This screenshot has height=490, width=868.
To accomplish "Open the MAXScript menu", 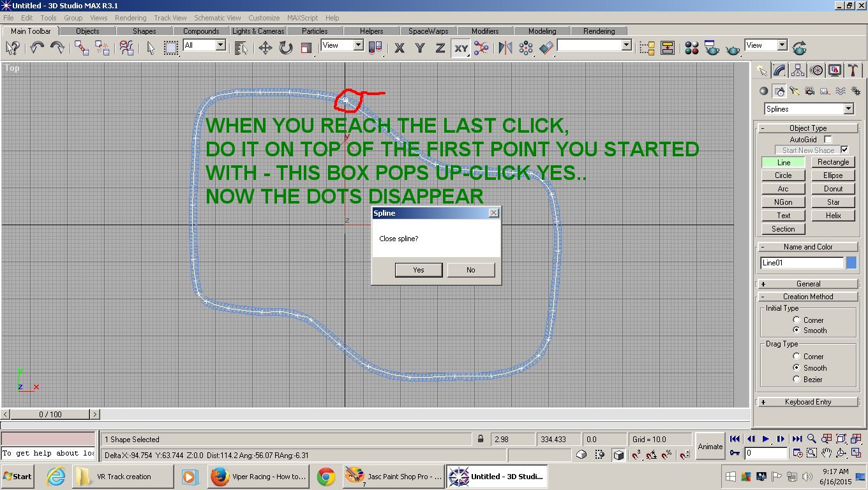I will pos(303,18).
